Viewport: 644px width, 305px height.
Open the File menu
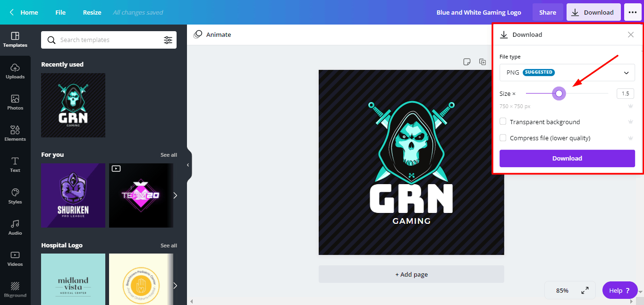point(60,12)
